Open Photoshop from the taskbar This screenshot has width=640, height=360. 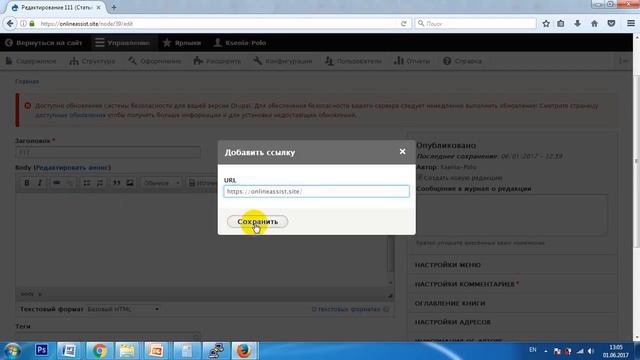(x=41, y=351)
